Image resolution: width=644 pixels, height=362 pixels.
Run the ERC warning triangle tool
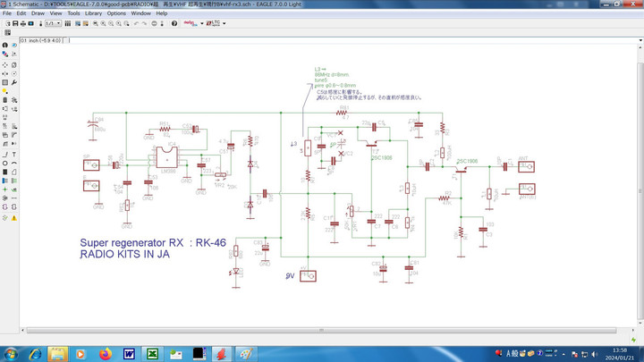15,217
